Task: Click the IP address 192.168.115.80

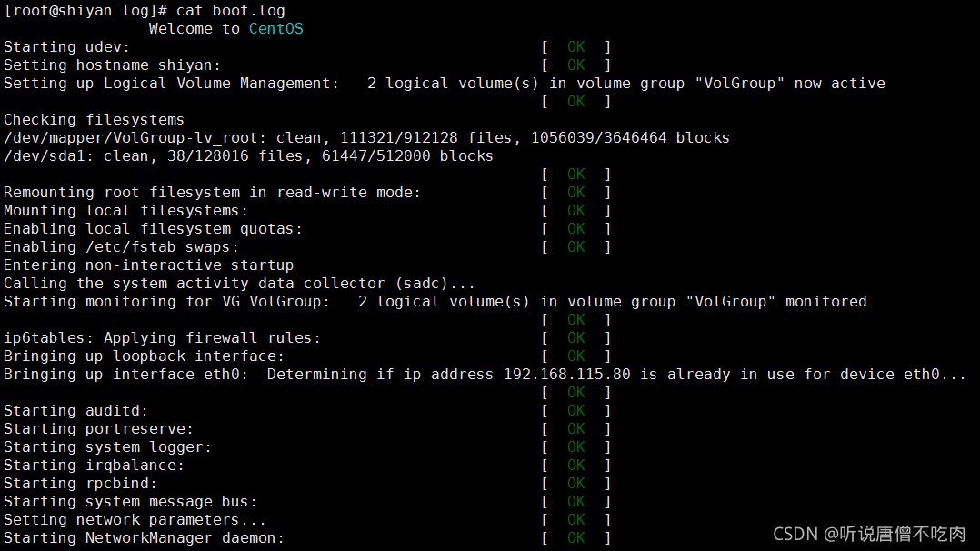Action: [567, 375]
